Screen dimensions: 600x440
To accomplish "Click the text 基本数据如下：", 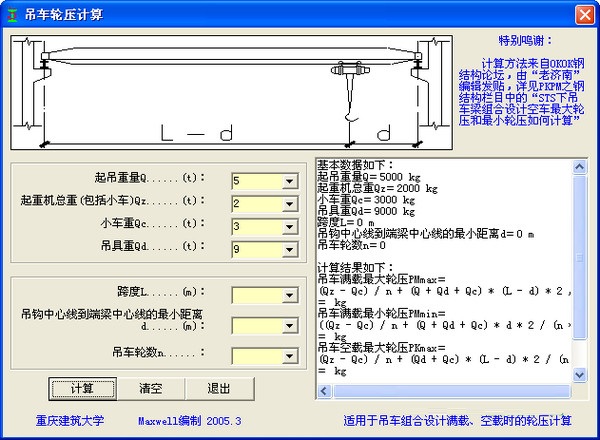I will point(355,166).
